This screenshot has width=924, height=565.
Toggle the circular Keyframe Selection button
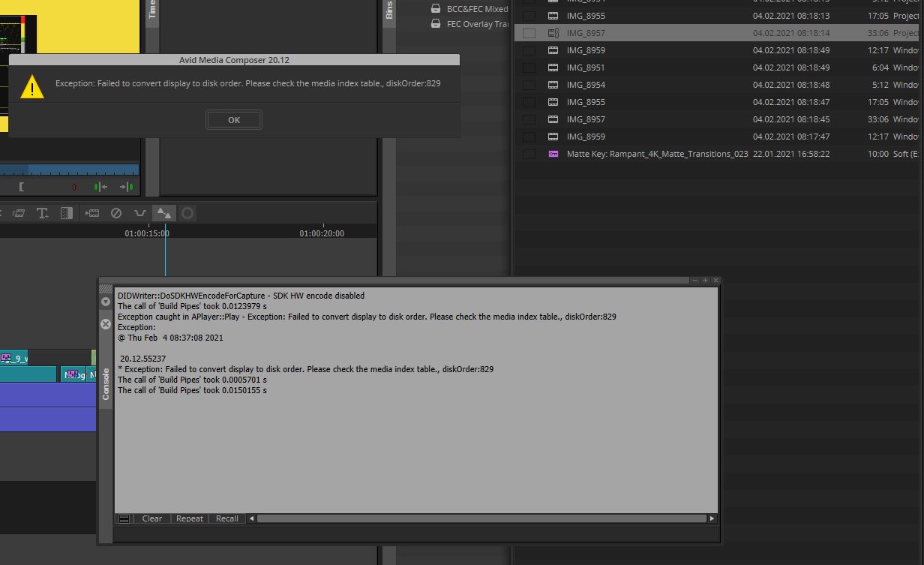pos(187,213)
